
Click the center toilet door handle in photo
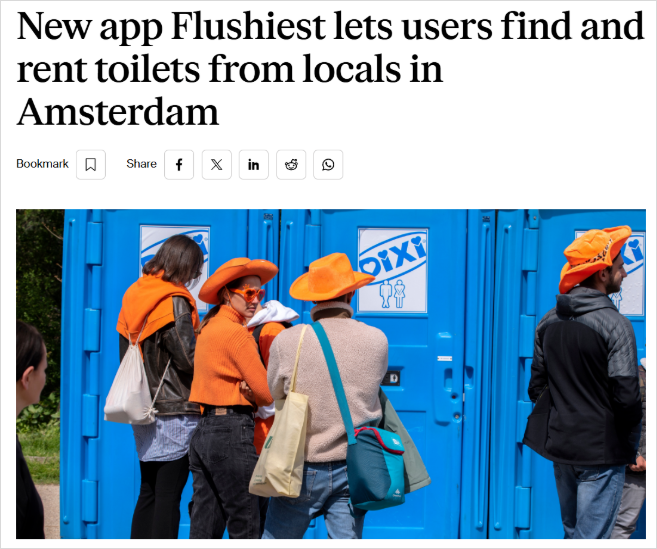pyautogui.click(x=447, y=379)
